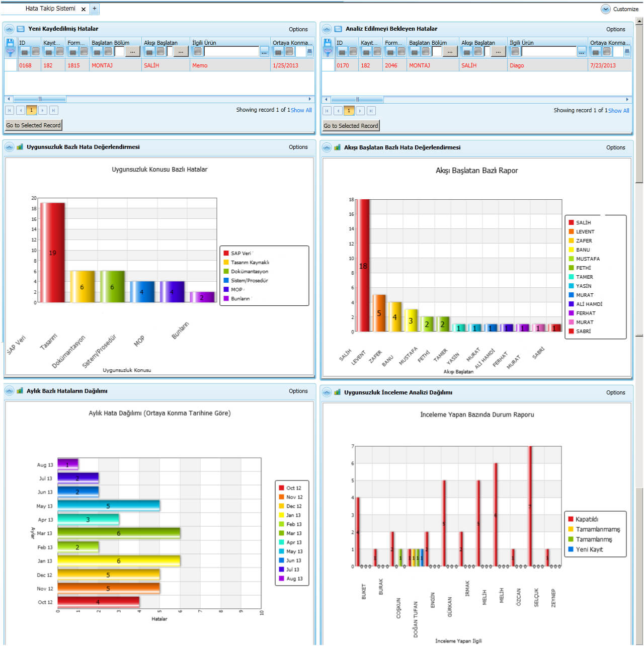This screenshot has width=644, height=646.
Task: Select the row checkbox for record 0168
Action: coord(11,65)
